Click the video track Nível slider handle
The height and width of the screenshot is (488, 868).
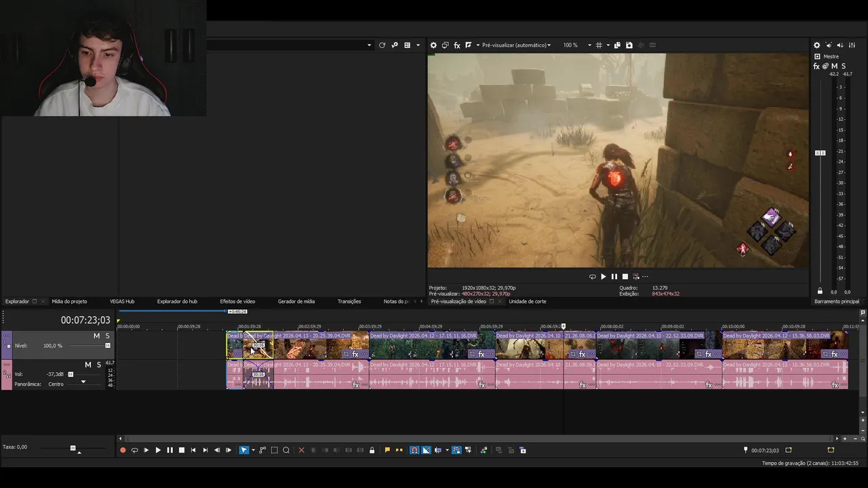click(x=107, y=346)
